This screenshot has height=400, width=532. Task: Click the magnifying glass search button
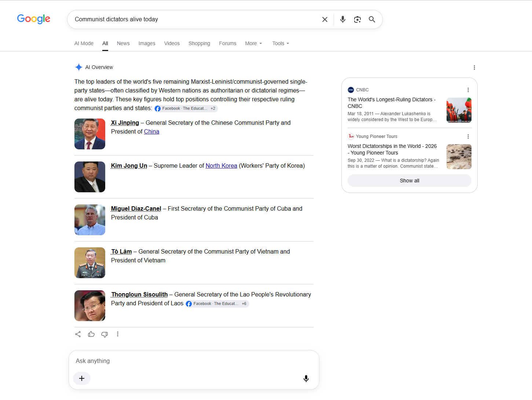[372, 19]
